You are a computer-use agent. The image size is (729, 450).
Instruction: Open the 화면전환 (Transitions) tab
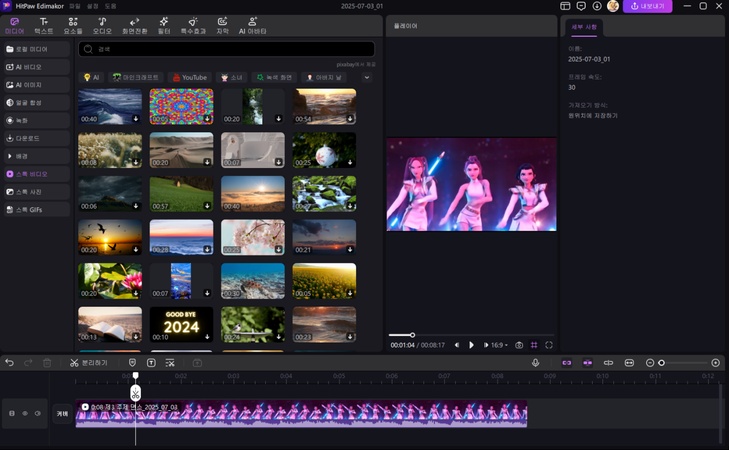coord(135,26)
